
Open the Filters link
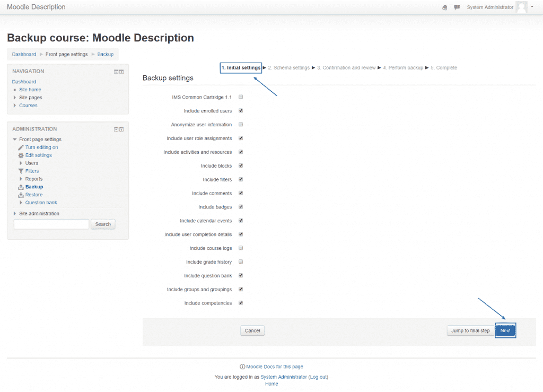32,171
